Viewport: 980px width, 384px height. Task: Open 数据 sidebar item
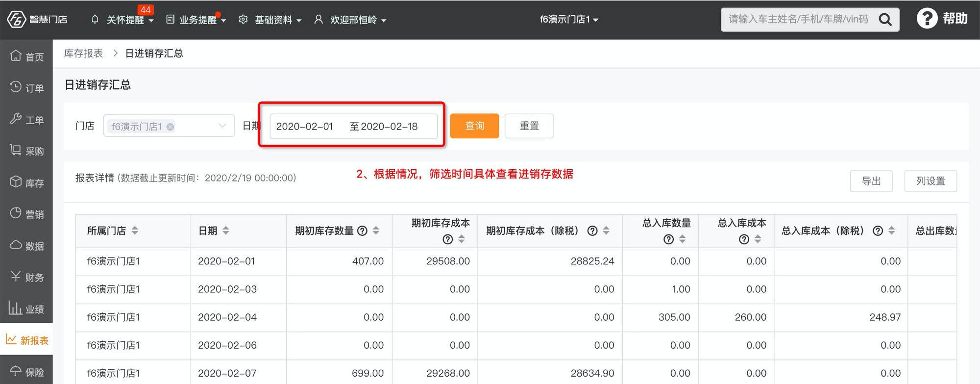click(x=26, y=246)
